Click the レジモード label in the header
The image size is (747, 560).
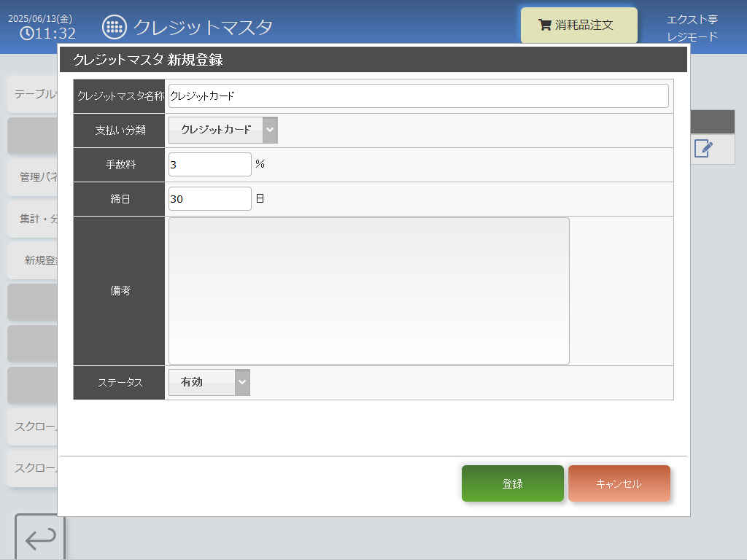pyautogui.click(x=692, y=36)
